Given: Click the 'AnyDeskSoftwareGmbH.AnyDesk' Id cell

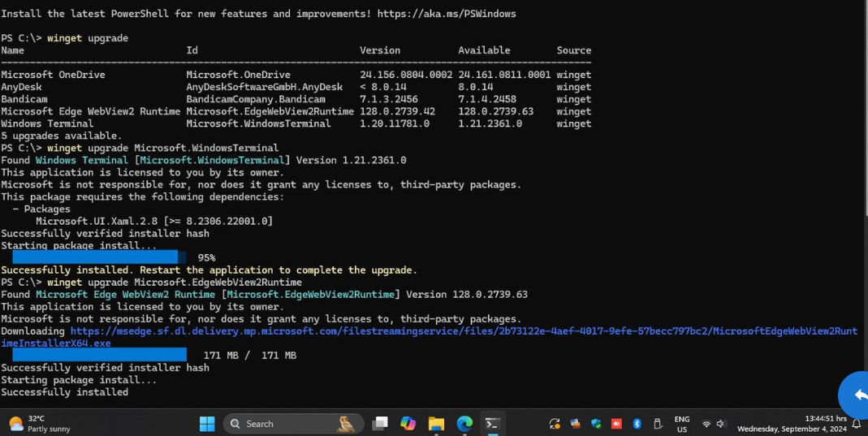Looking at the screenshot, I should pyautogui.click(x=265, y=87).
